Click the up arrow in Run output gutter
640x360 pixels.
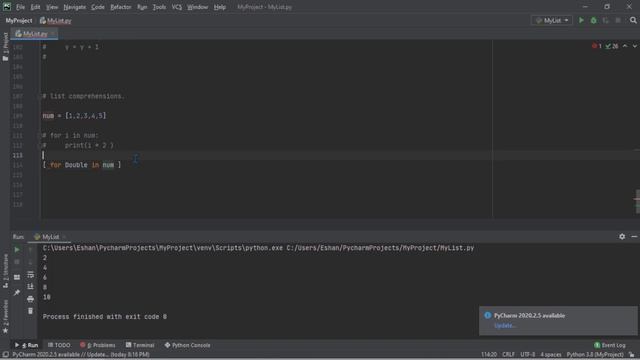30,249
